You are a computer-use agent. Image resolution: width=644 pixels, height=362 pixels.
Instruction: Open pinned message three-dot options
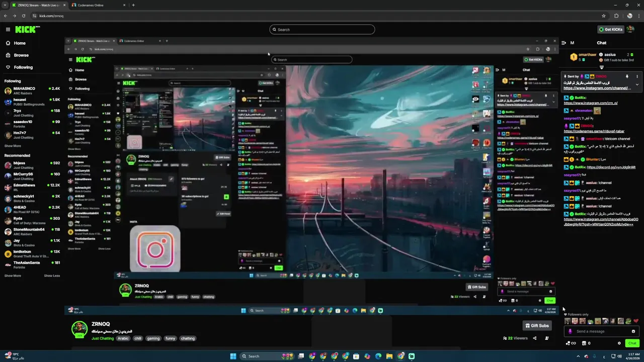637,76
